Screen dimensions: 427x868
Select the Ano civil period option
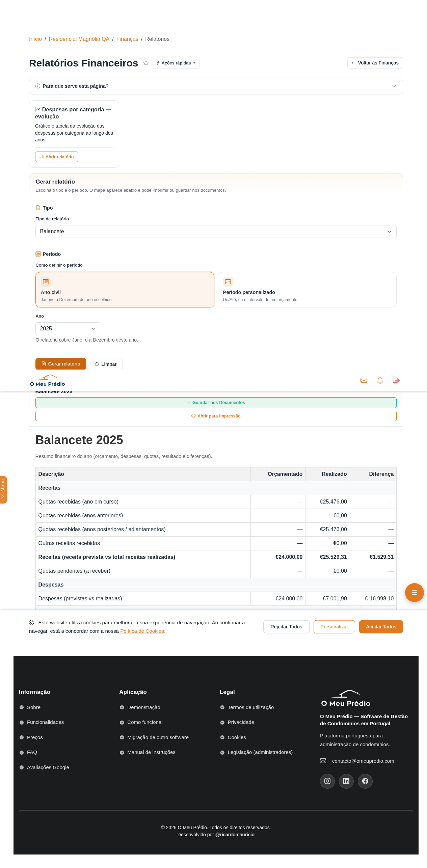tap(125, 290)
